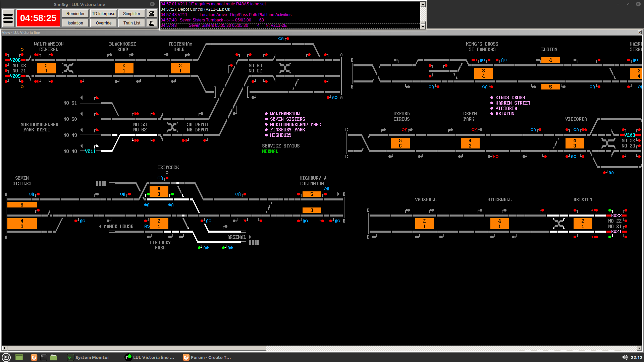The height and width of the screenshot is (362, 644).
Task: Select message about manual route R48AS
Action: pos(290,4)
